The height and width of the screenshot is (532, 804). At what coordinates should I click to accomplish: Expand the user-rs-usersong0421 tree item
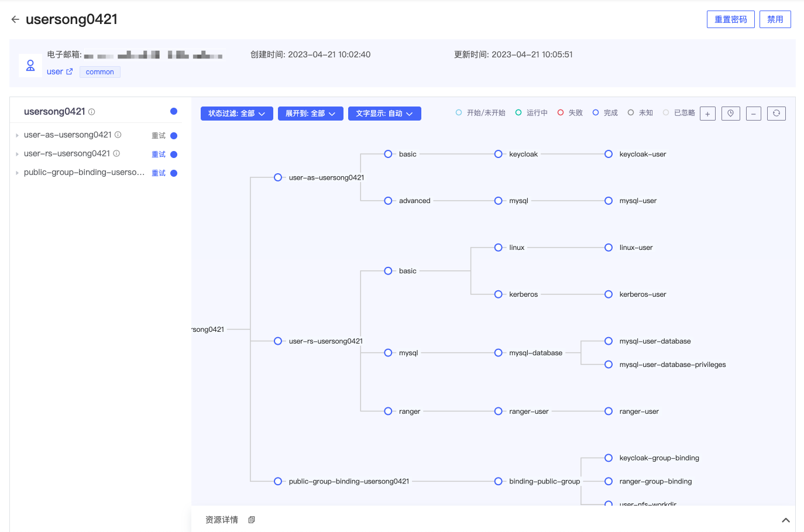pos(18,154)
